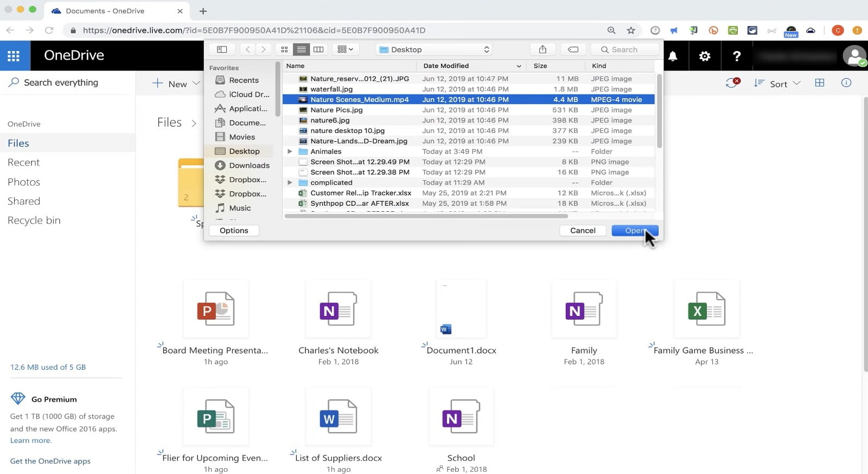Click Search everything box
The image size is (868, 474).
coord(61,83)
